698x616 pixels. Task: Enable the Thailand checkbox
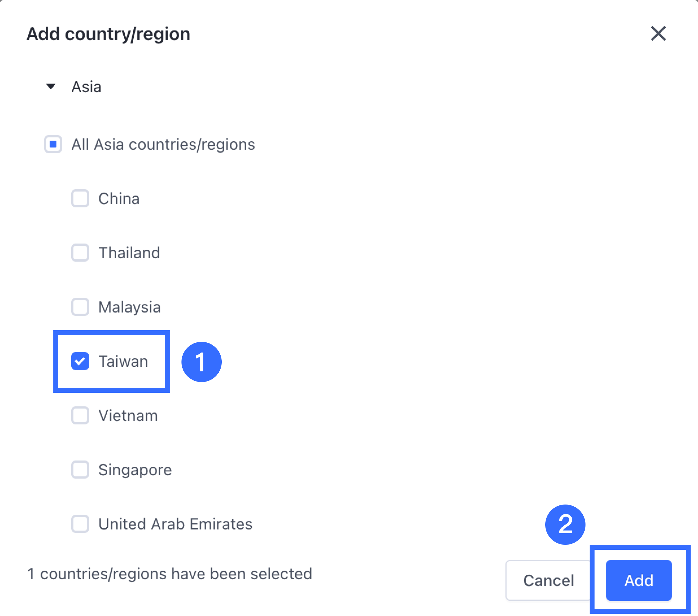point(80,253)
